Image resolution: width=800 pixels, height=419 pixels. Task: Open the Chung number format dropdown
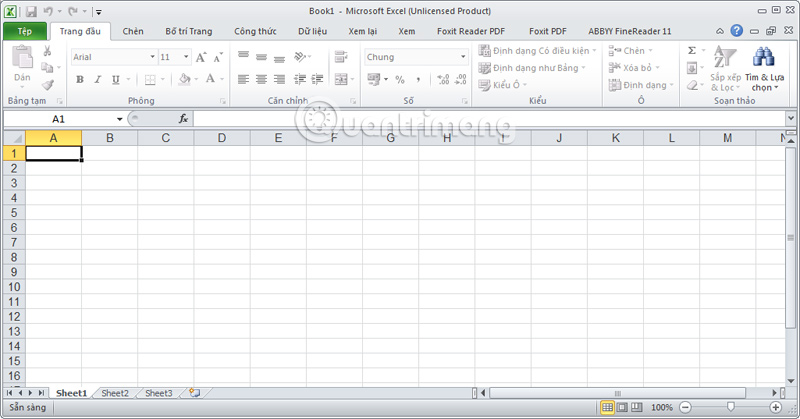(x=463, y=57)
